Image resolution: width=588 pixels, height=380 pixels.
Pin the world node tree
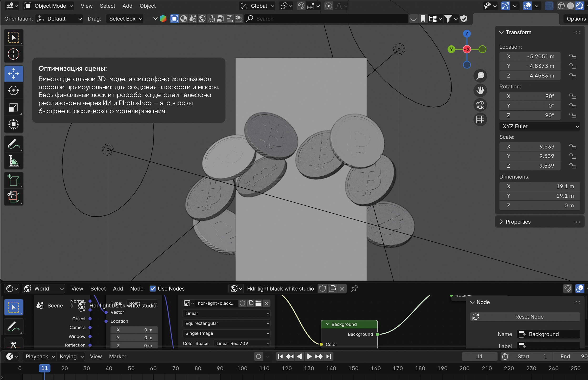click(x=354, y=288)
